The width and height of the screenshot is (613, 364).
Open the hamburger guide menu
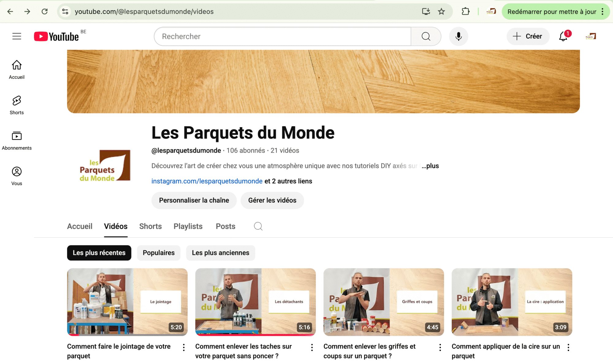[17, 36]
